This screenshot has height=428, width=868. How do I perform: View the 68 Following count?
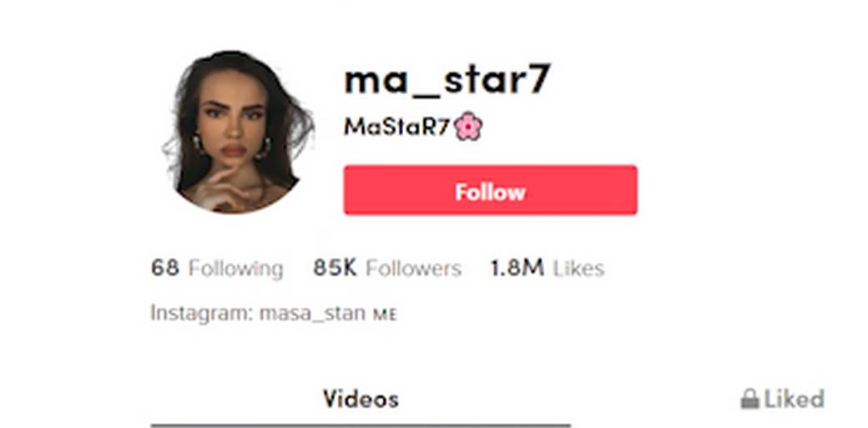165,268
